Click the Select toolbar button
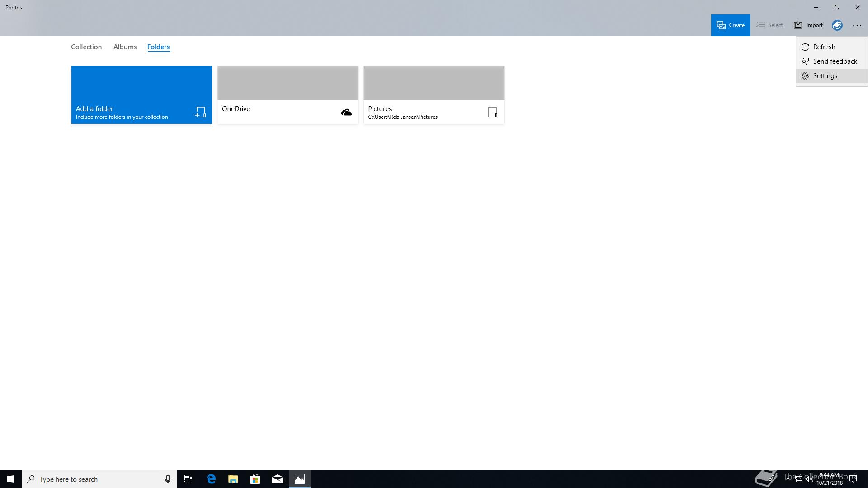868x488 pixels. pyautogui.click(x=769, y=25)
